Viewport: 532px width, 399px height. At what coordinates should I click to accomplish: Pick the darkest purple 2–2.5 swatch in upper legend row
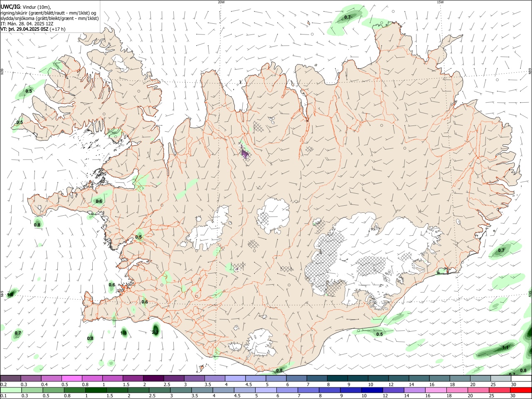(153, 378)
